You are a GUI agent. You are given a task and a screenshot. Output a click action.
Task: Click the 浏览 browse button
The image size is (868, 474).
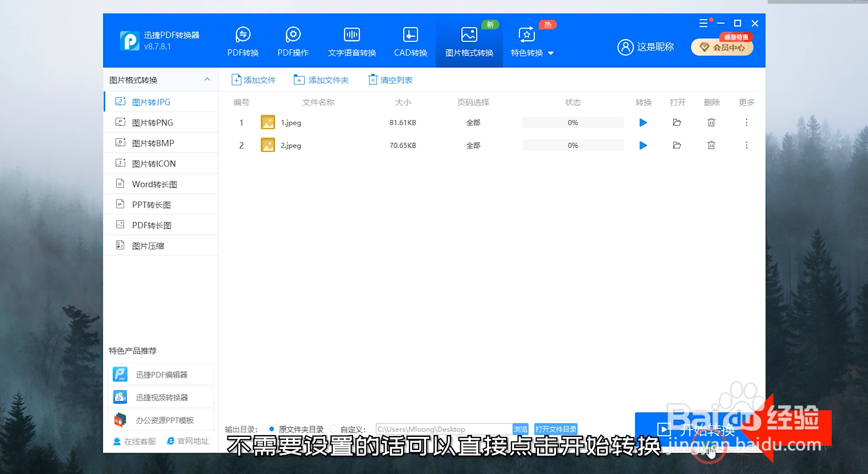point(520,429)
